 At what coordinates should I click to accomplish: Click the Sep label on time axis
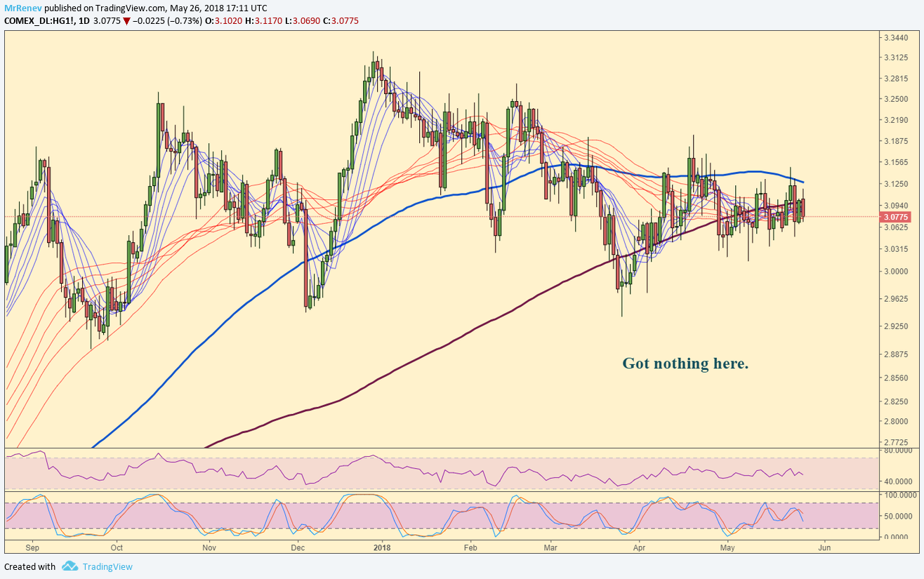coord(33,547)
